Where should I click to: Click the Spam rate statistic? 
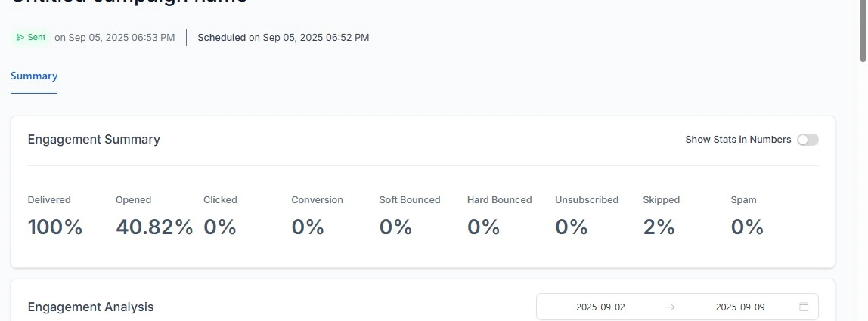(x=747, y=217)
